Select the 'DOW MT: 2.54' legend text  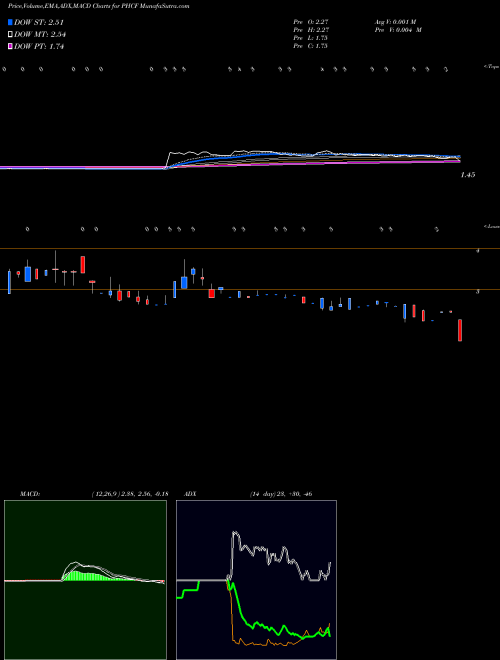[40, 34]
